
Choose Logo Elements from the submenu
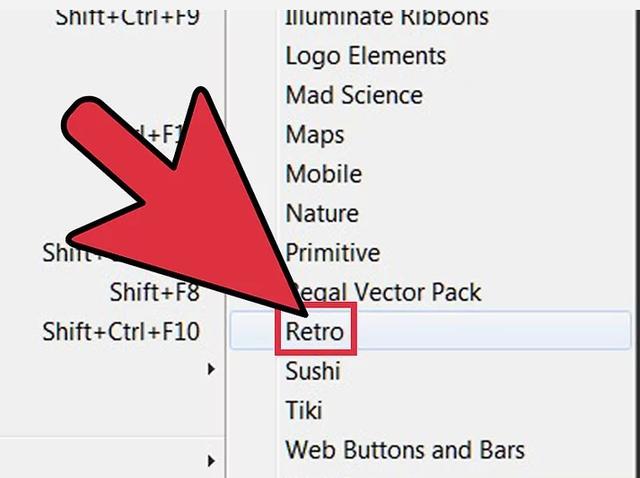coord(365,56)
